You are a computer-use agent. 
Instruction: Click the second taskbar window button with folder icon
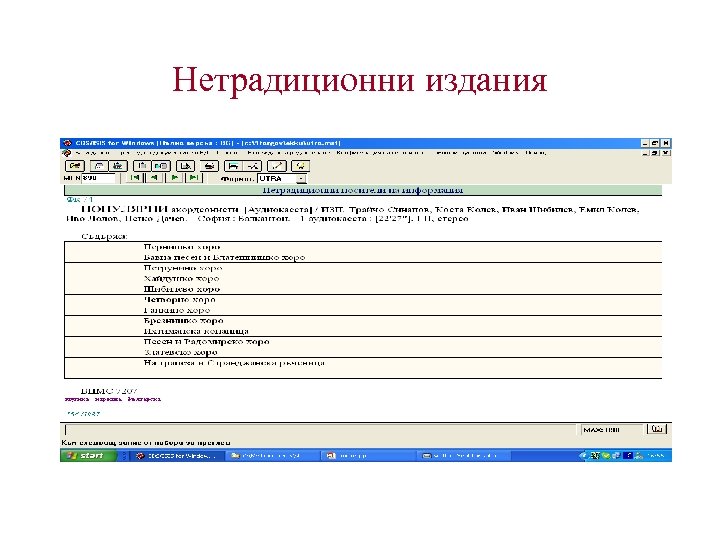point(272,456)
